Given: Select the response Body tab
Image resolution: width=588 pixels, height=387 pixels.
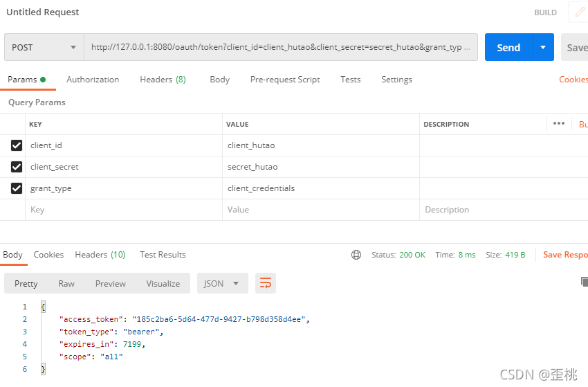Looking at the screenshot, I should [x=12, y=255].
